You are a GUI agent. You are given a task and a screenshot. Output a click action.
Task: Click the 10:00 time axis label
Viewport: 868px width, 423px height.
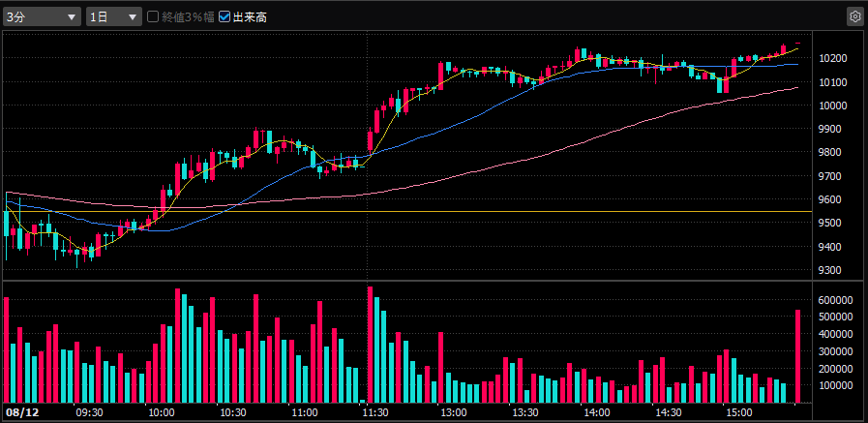[x=162, y=413]
